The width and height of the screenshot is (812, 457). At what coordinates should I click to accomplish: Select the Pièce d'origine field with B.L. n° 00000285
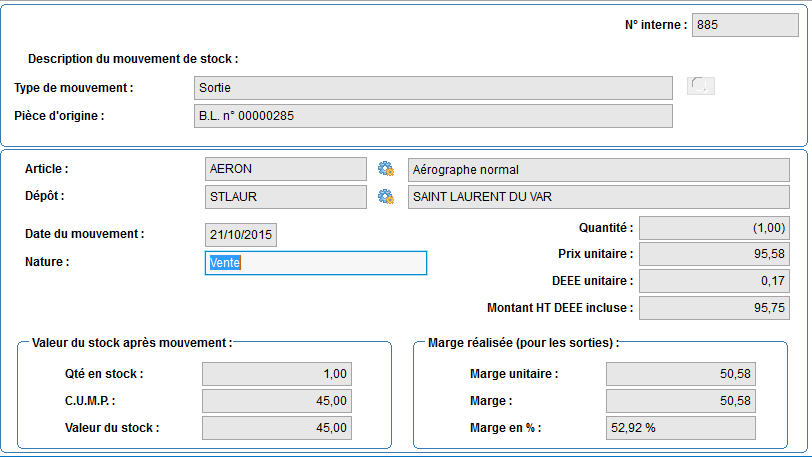coord(433,116)
